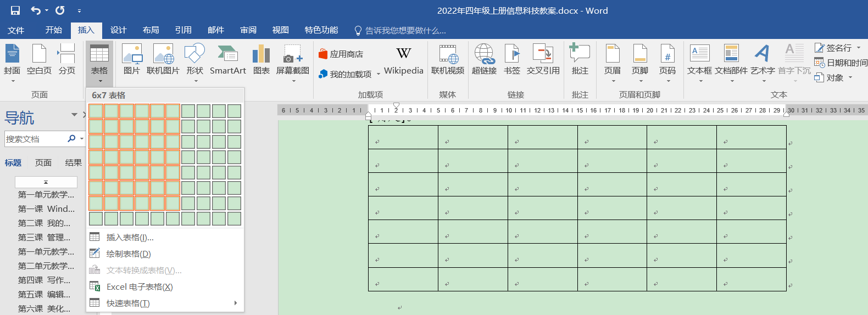The height and width of the screenshot is (315, 868).
Task: Open the Navigation pane options dropdown arrow
Action: coord(74,115)
